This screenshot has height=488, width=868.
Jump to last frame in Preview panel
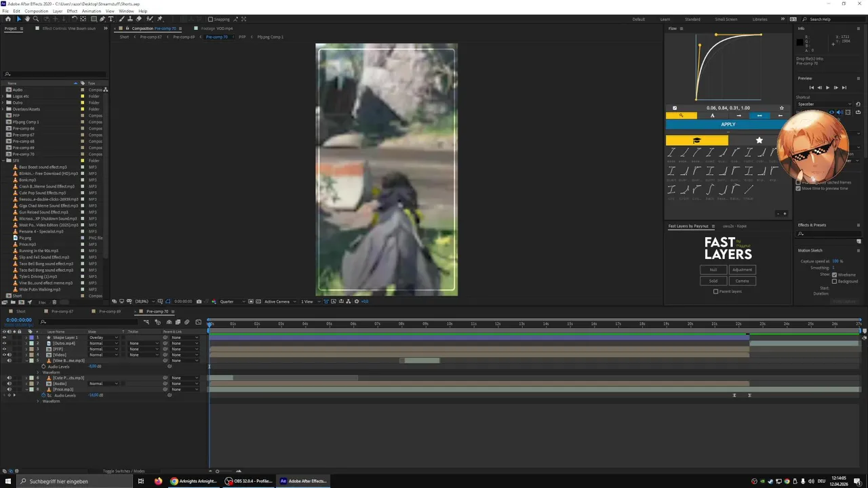[844, 87]
